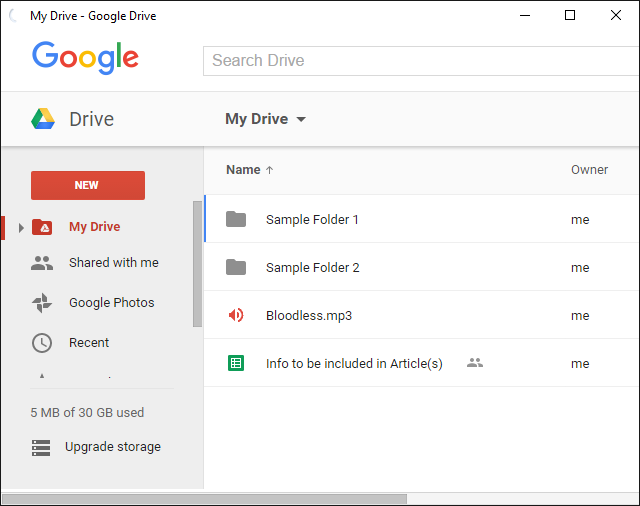Select the Sample Folder 1 row
The image size is (640, 506).
tap(422, 219)
